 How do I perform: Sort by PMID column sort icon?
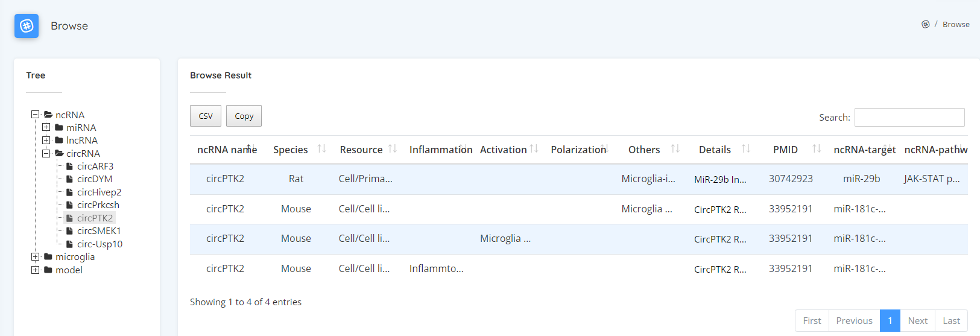pos(817,149)
